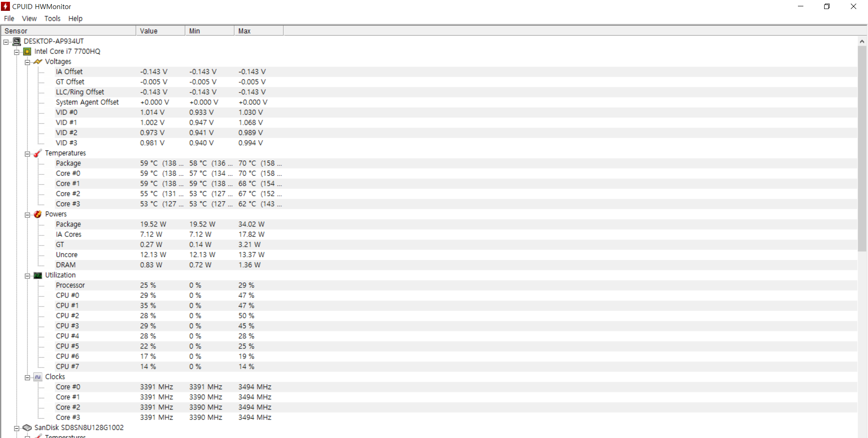Click the Utilization graph icon
Image resolution: width=868 pixels, height=438 pixels.
38,275
